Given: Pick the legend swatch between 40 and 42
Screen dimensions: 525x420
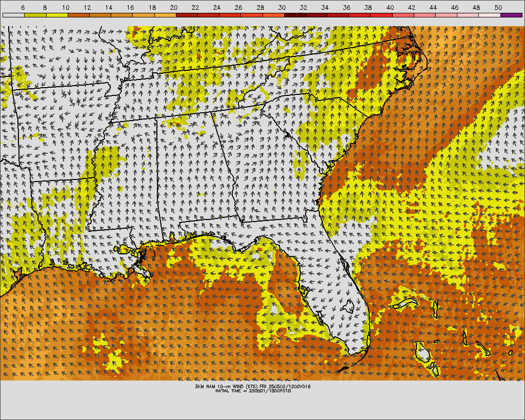Looking at the screenshot, I should click(x=403, y=15).
